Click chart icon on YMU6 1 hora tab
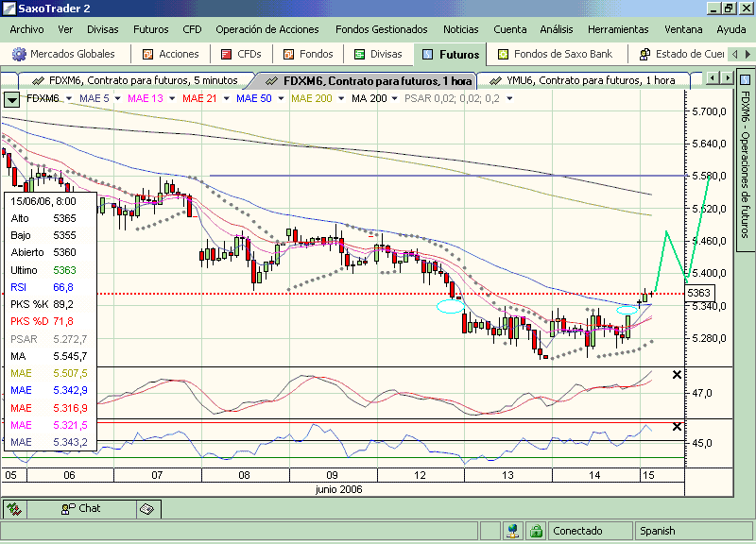The width and height of the screenshot is (756, 544). click(x=495, y=80)
